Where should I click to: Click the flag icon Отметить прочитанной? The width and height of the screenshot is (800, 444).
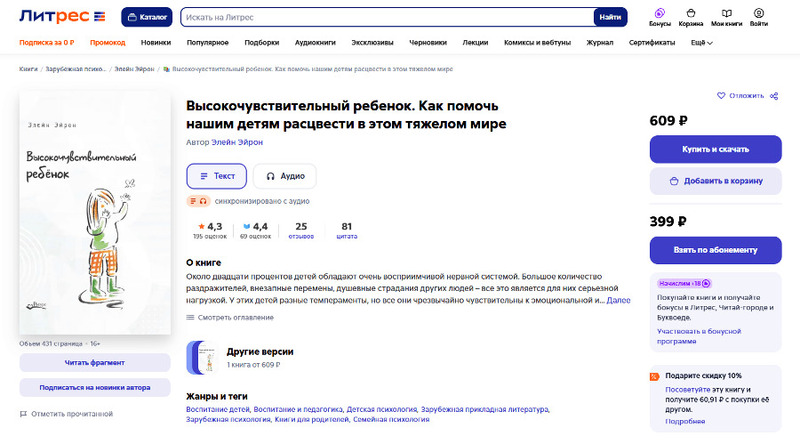(23, 414)
